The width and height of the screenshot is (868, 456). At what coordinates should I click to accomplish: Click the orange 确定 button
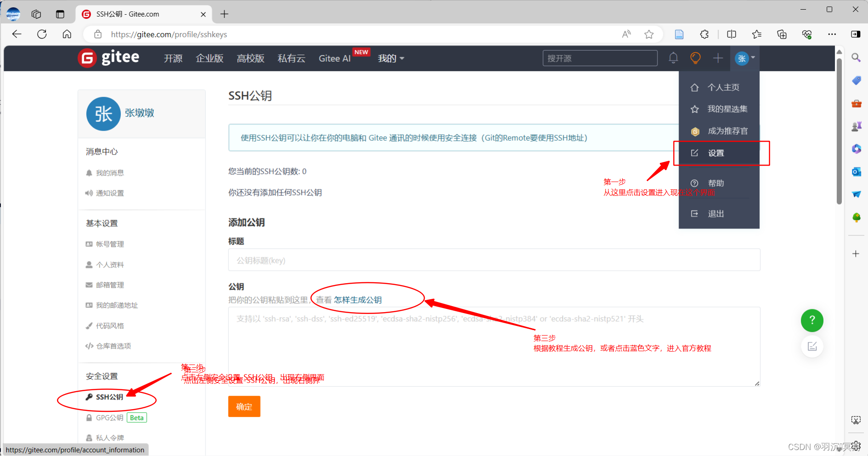pos(244,406)
